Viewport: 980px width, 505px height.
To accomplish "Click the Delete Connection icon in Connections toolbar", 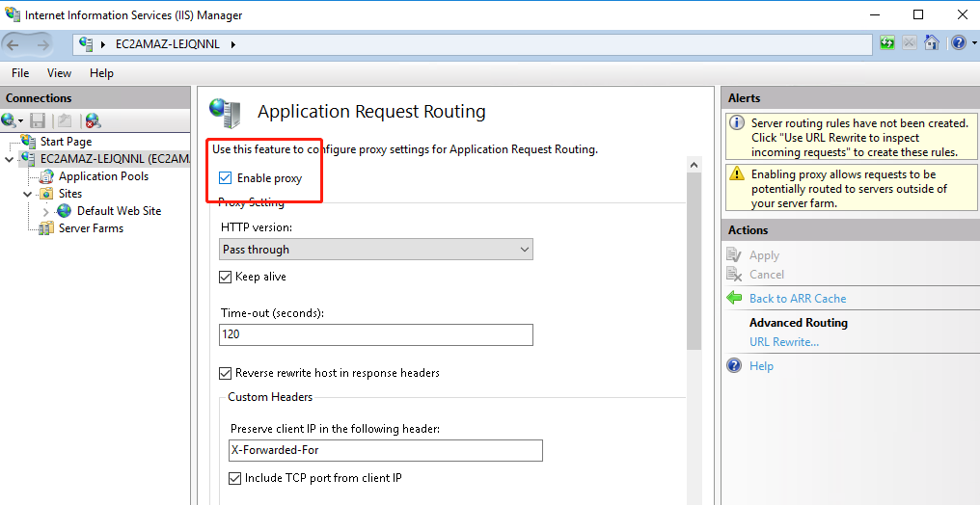I will click(92, 120).
